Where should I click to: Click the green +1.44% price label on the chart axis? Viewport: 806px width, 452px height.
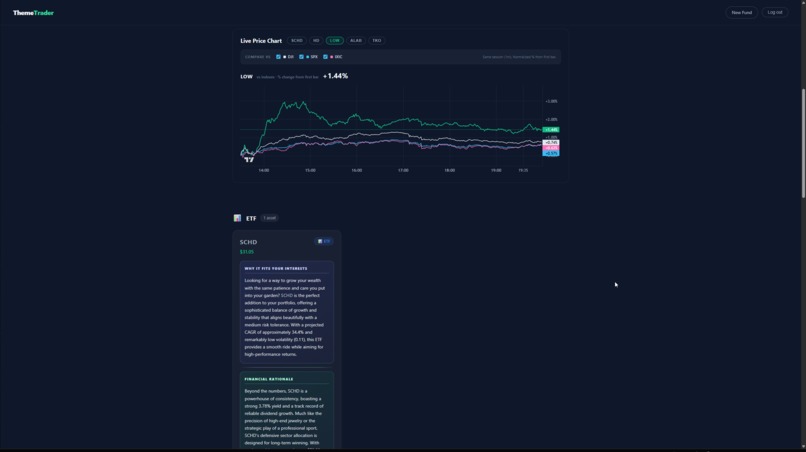tap(551, 130)
